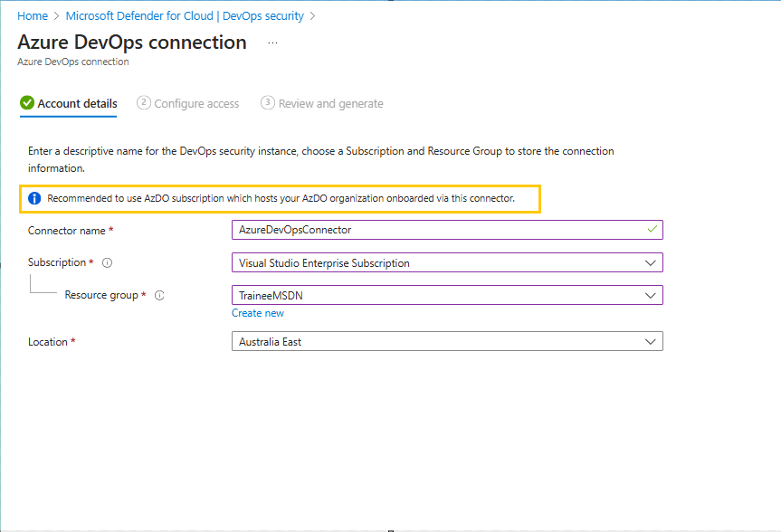Click the step 2 circle icon
Screen dimensions: 781x532
coord(143,103)
